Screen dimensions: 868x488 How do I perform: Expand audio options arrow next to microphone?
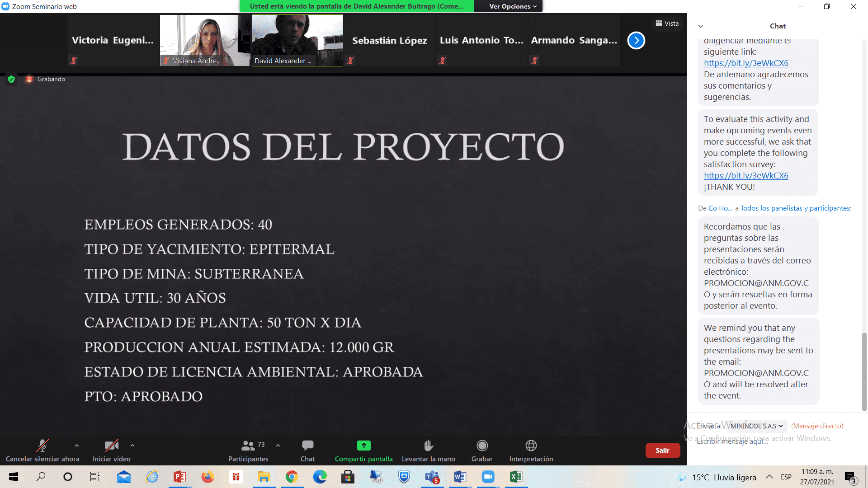77,446
